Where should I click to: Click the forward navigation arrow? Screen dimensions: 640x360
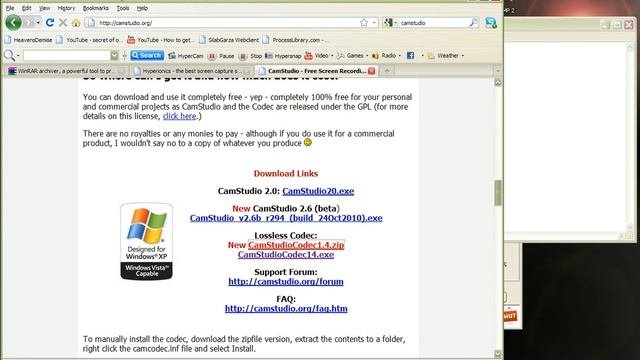point(29,23)
